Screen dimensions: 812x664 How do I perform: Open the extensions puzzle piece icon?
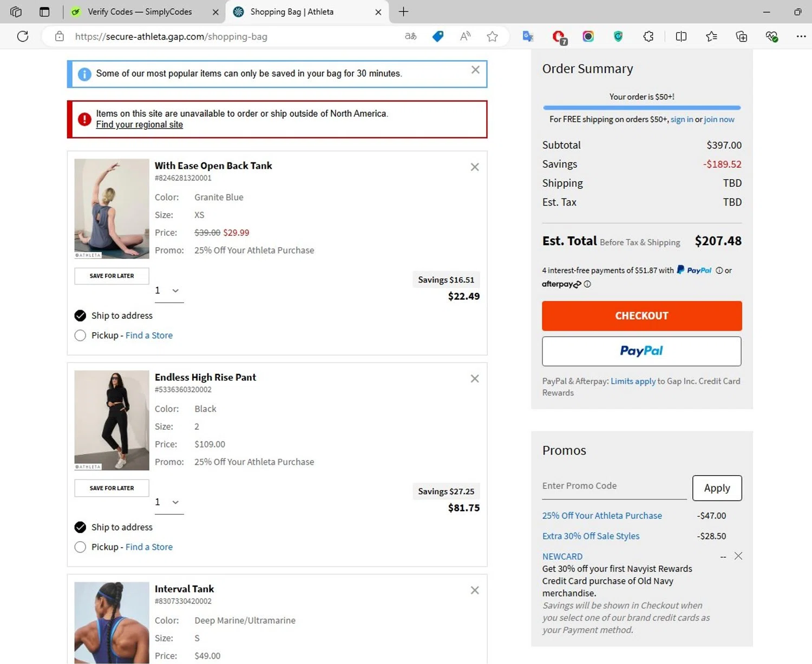649,36
